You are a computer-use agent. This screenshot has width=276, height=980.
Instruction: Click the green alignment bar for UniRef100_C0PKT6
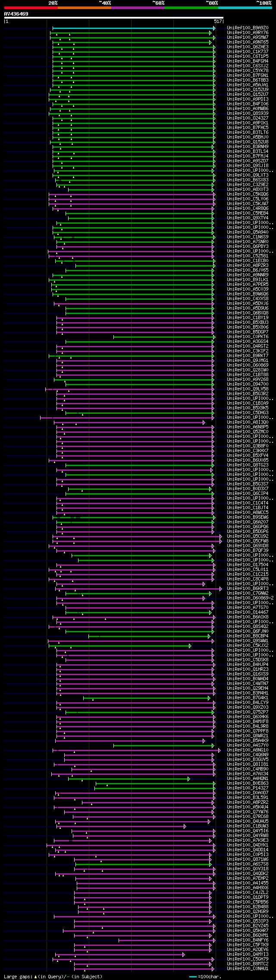(164, 337)
